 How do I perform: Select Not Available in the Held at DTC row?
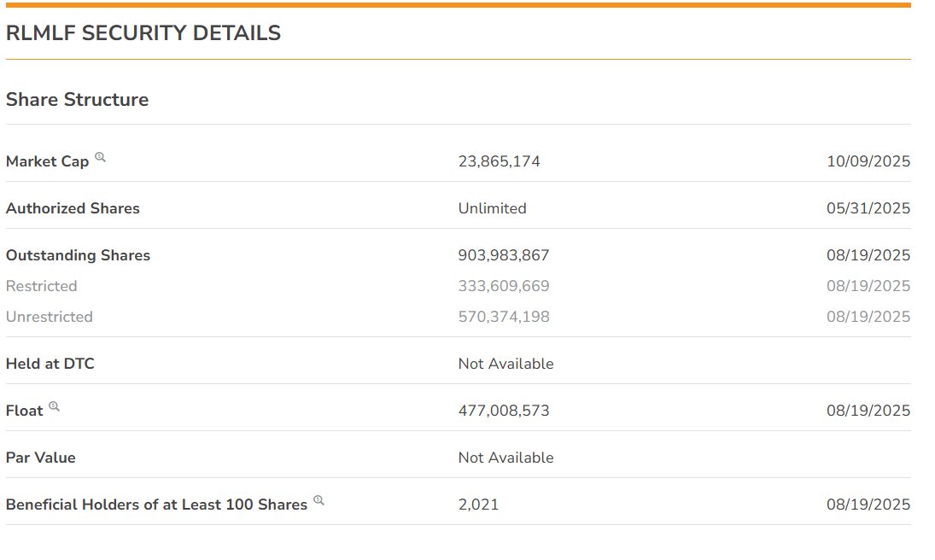click(x=505, y=364)
